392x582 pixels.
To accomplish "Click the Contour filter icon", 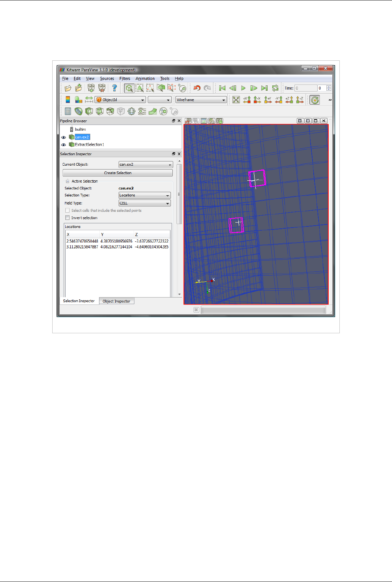I will 78,111.
